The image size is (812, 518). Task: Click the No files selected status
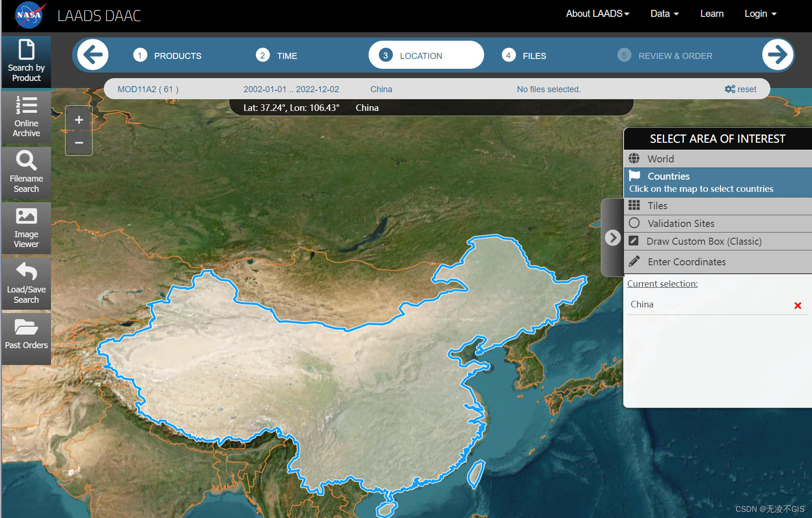pos(549,89)
